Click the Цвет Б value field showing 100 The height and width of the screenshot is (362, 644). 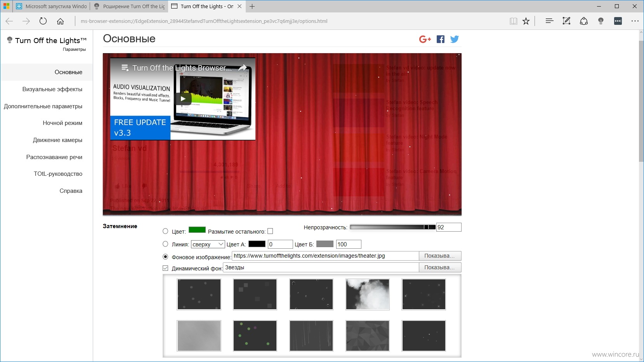click(x=349, y=244)
